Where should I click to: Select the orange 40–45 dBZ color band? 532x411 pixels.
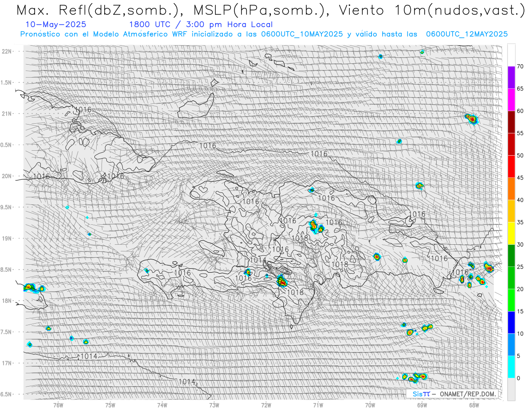click(x=511, y=189)
